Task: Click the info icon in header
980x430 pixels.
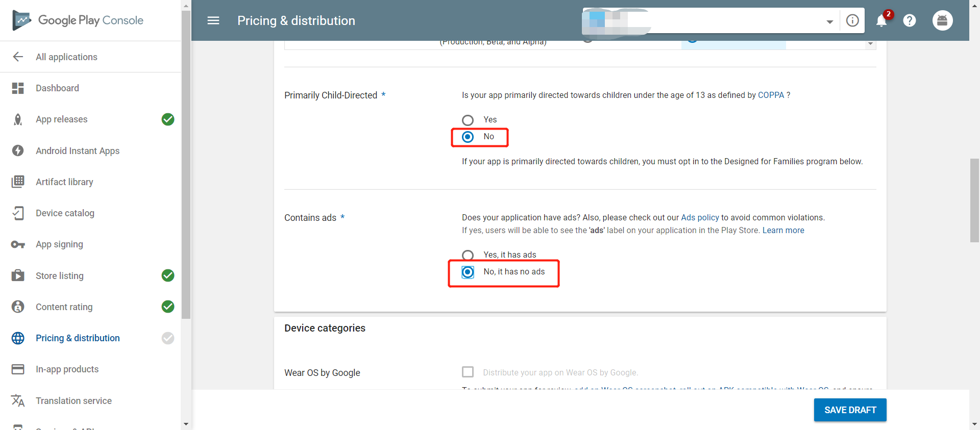Action: [852, 20]
